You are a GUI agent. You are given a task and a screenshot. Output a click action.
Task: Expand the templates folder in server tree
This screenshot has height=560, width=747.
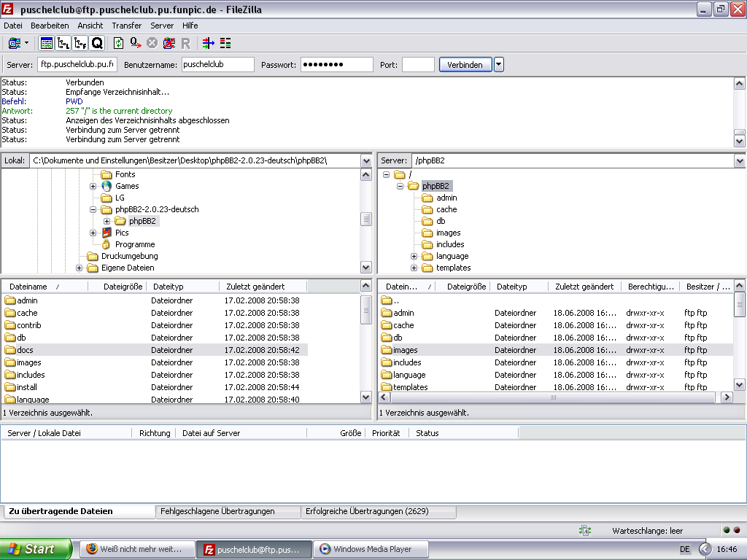(414, 268)
